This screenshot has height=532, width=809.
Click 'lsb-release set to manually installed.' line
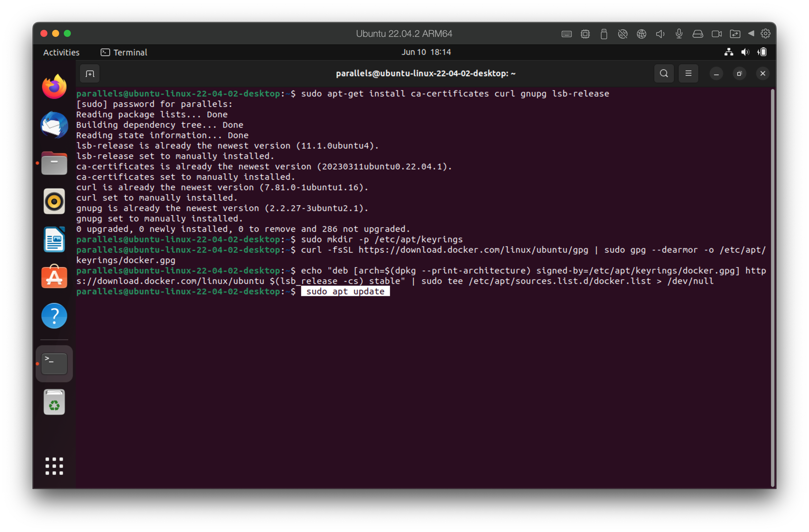(175, 156)
